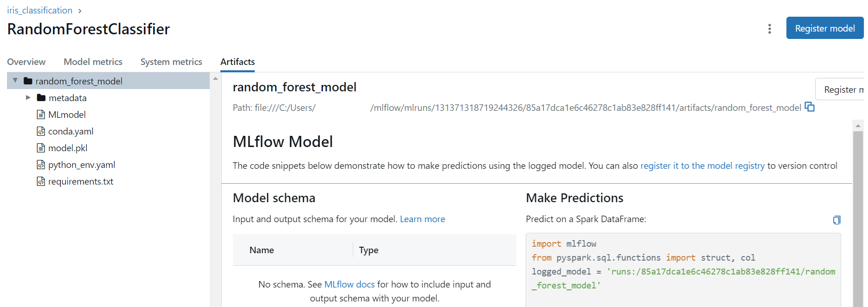Click the python_env.yaml file icon

41,165
